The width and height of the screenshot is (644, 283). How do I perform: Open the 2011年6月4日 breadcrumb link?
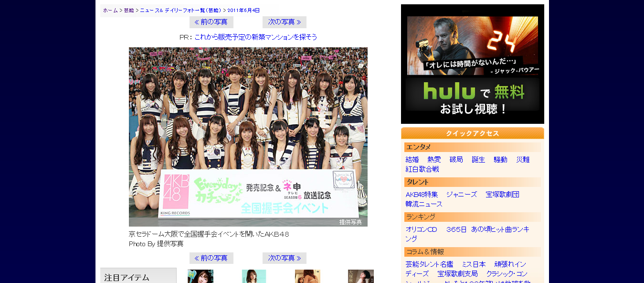(243, 11)
